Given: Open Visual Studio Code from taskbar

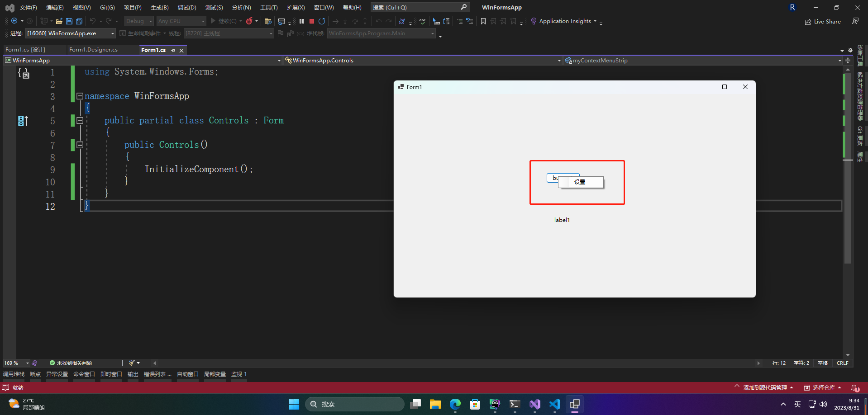Looking at the screenshot, I should 554,404.
